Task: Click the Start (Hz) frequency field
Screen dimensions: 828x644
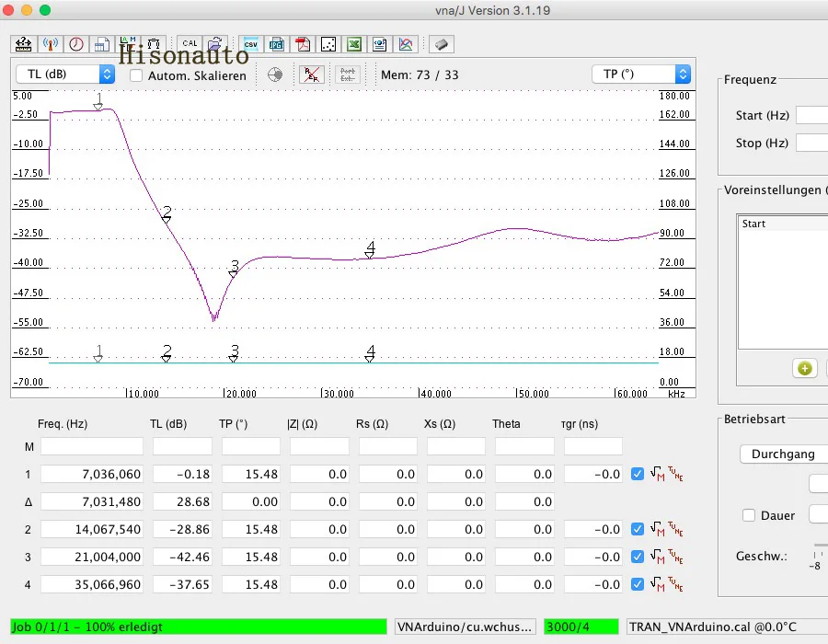Action: [x=811, y=115]
